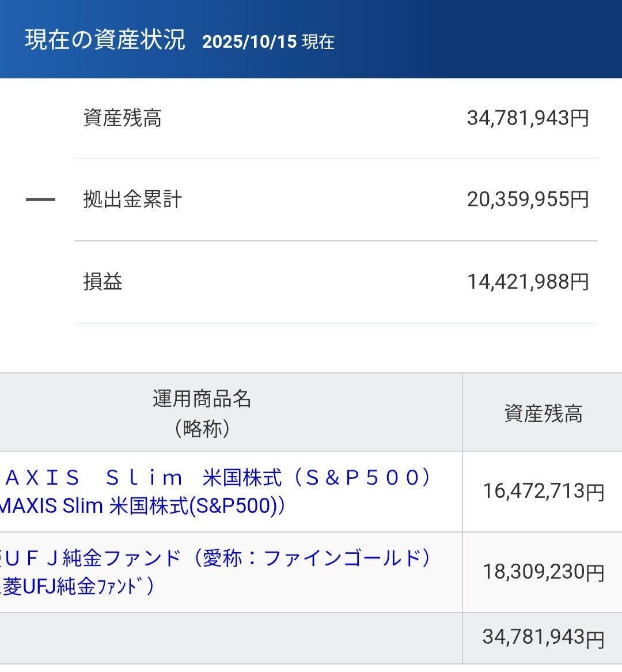Click the 運用商品名（略称）column header

(202, 413)
